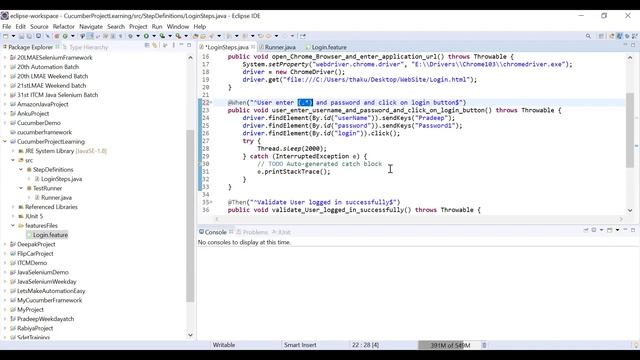Screen dimensions: 640x360
Task: Click the Package Explorer vertical scrollbar
Action: point(190,216)
